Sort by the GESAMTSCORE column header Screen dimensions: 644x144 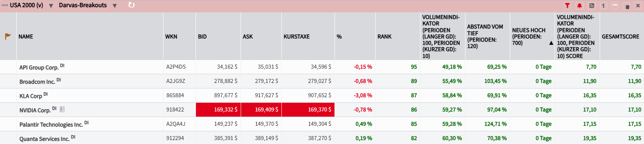point(620,36)
